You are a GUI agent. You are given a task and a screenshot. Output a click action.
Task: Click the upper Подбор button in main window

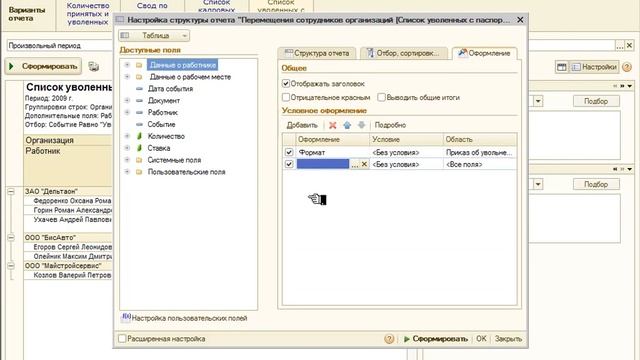coord(596,101)
